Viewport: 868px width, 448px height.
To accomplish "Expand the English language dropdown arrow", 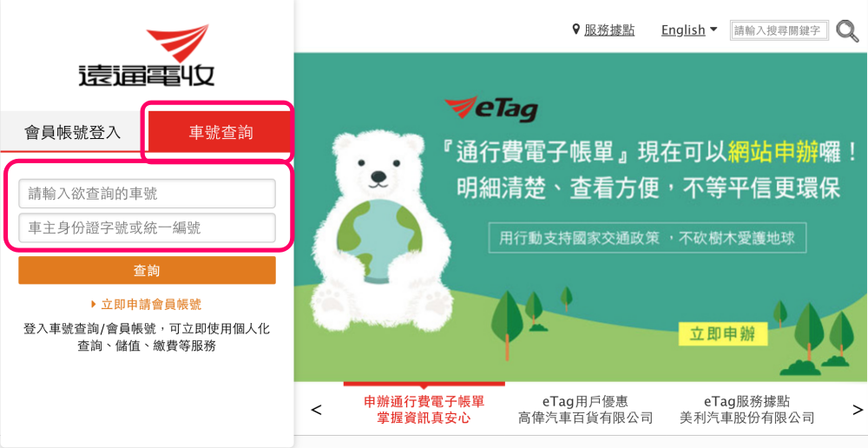I will tap(713, 29).
